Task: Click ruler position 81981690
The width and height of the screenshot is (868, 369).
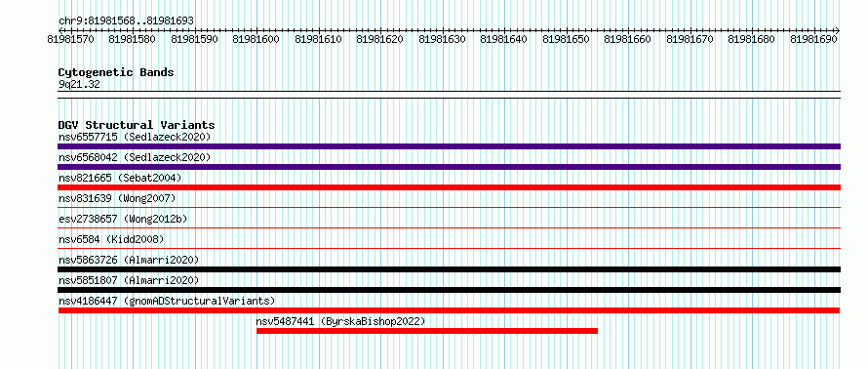Action: [x=813, y=39]
